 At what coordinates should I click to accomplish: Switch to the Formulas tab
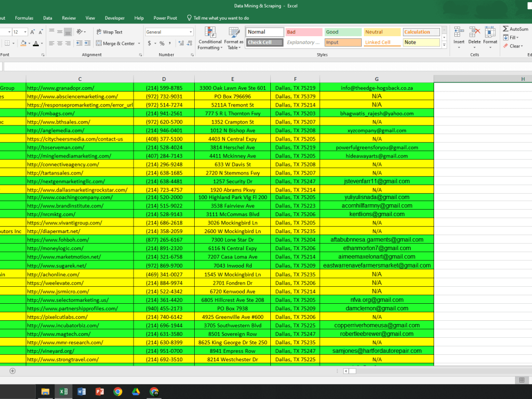point(24,18)
